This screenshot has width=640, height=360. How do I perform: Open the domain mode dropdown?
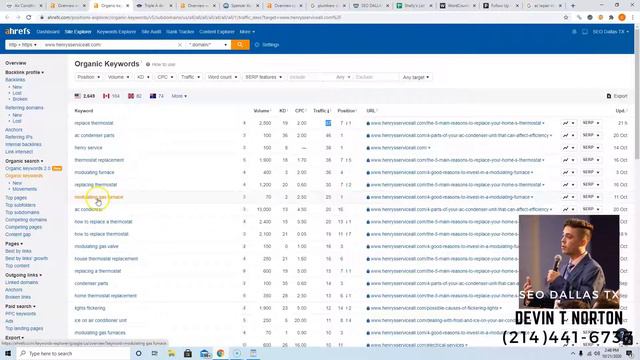click(208, 44)
